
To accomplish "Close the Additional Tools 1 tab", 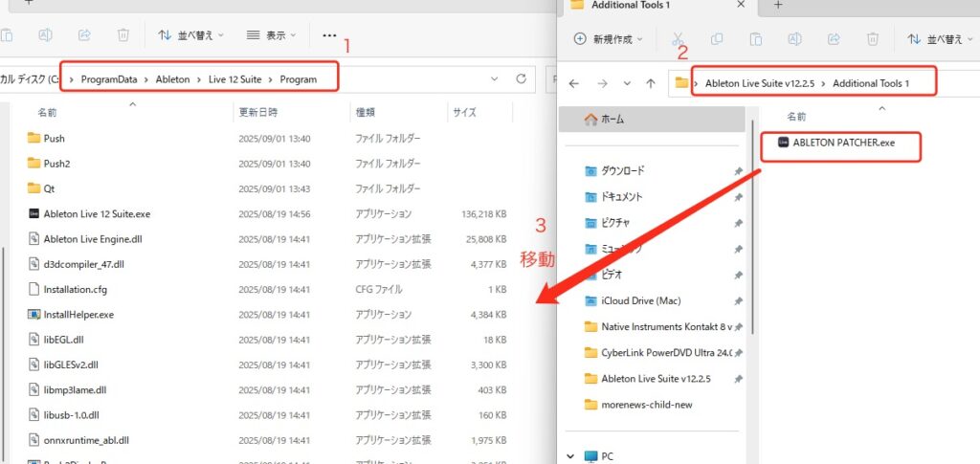I will (x=741, y=5).
